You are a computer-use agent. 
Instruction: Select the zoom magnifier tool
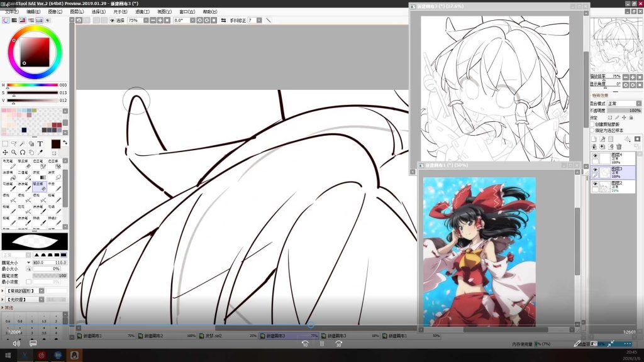pos(14,152)
